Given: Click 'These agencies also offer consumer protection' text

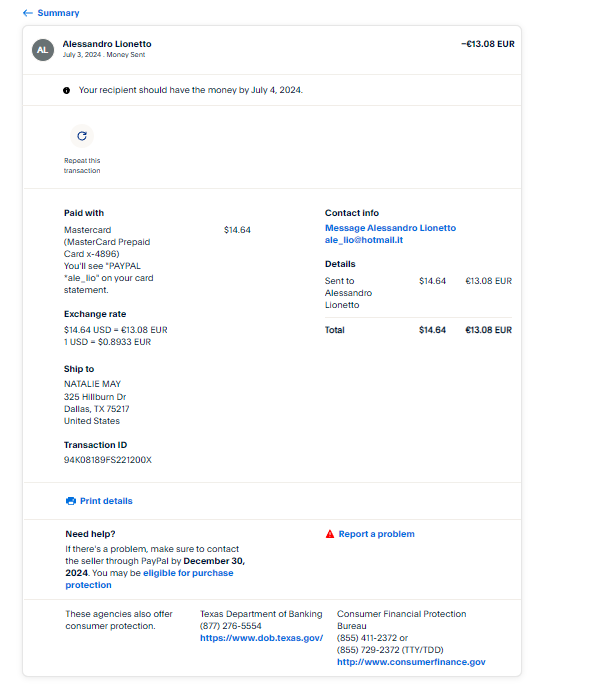Looking at the screenshot, I should tap(119, 620).
